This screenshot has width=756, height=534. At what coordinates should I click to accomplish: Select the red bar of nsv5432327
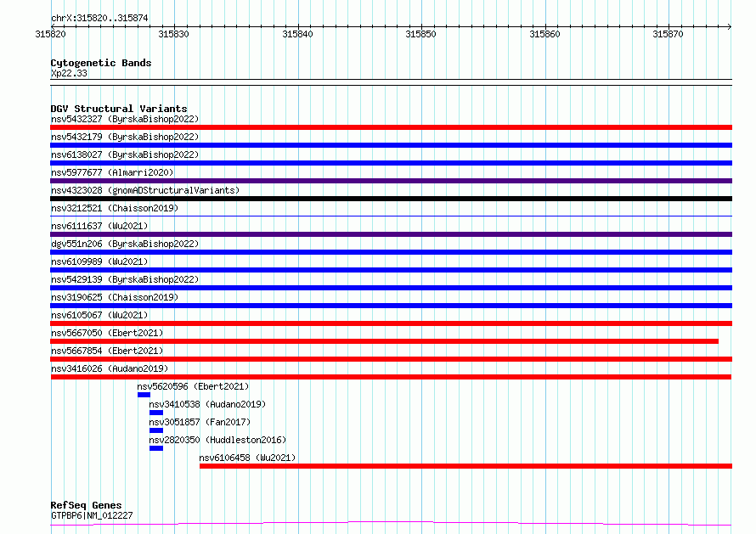391,127
